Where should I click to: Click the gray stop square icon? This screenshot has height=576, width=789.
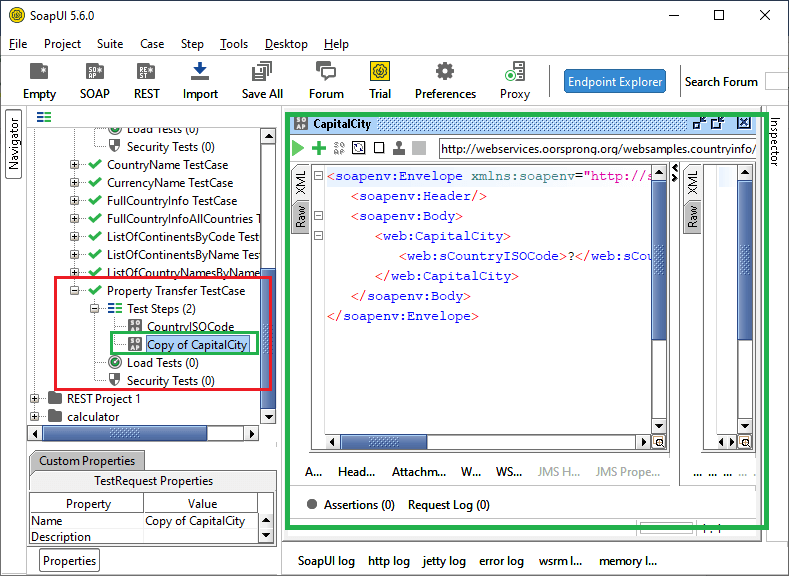[x=419, y=148]
